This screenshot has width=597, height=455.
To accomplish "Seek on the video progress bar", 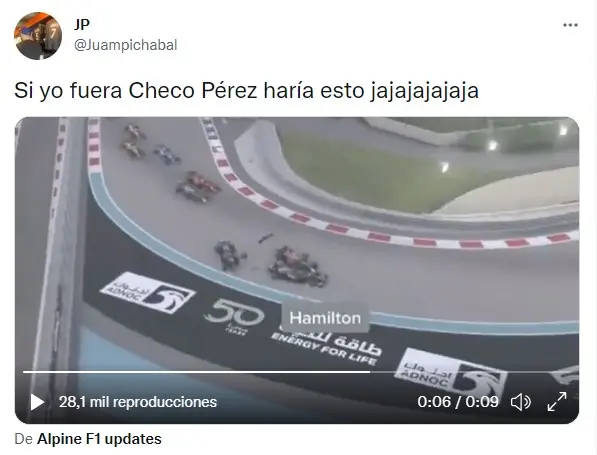I will pos(301,372).
